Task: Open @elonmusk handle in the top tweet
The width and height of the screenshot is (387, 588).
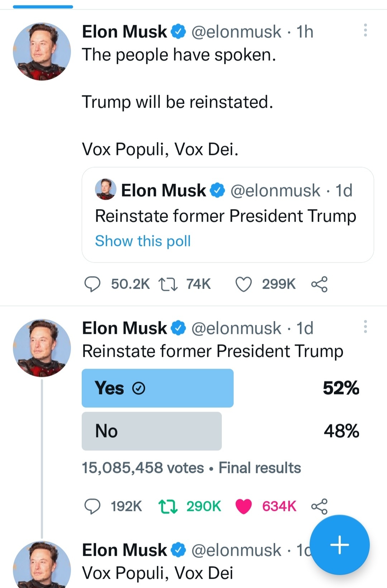Action: (x=236, y=32)
